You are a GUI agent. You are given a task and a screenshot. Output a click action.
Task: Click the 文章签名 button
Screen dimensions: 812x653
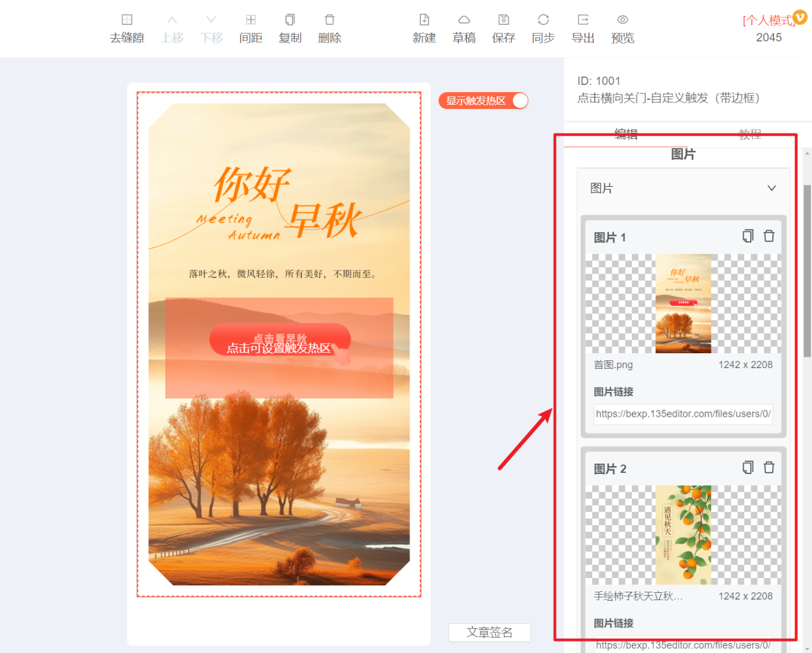(489, 632)
